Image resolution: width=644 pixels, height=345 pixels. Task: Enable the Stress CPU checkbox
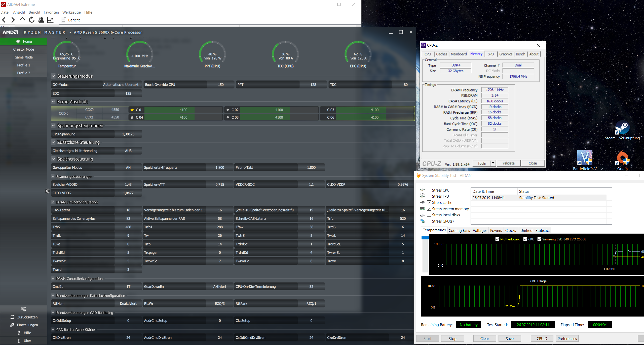pos(429,190)
